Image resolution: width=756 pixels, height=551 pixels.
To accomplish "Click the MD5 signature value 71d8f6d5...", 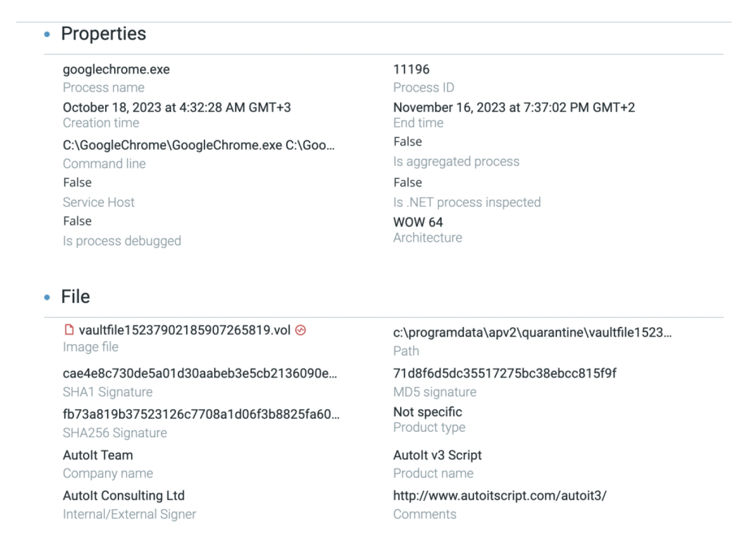I will click(505, 373).
